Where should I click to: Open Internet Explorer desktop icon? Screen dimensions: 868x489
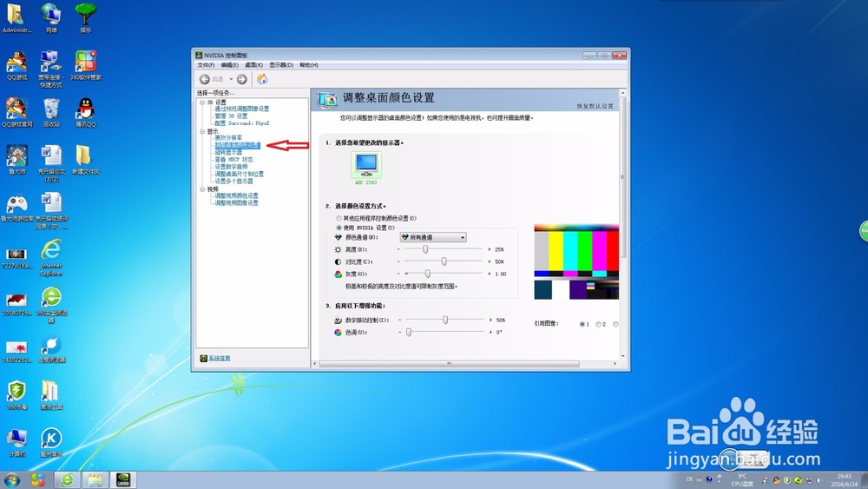[x=51, y=258]
